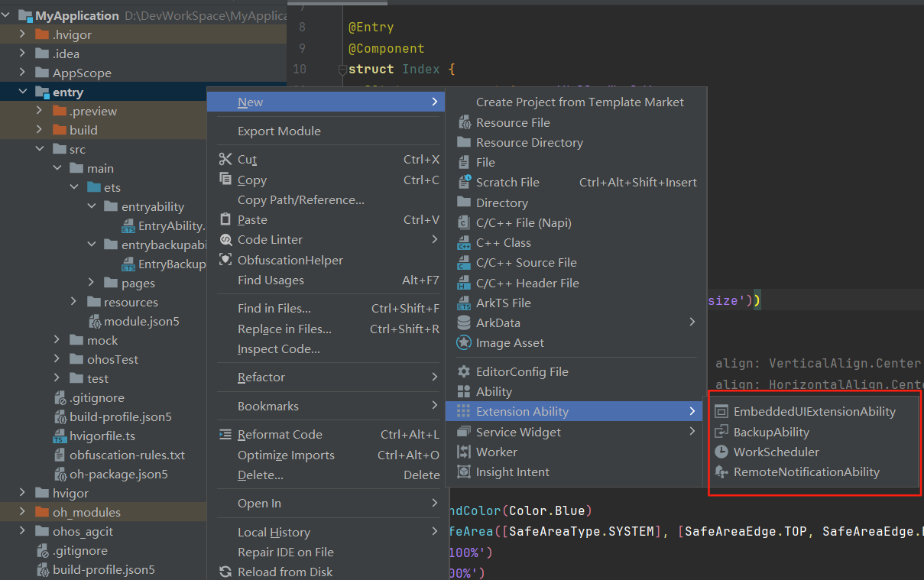Collapse the entry module node

click(23, 92)
